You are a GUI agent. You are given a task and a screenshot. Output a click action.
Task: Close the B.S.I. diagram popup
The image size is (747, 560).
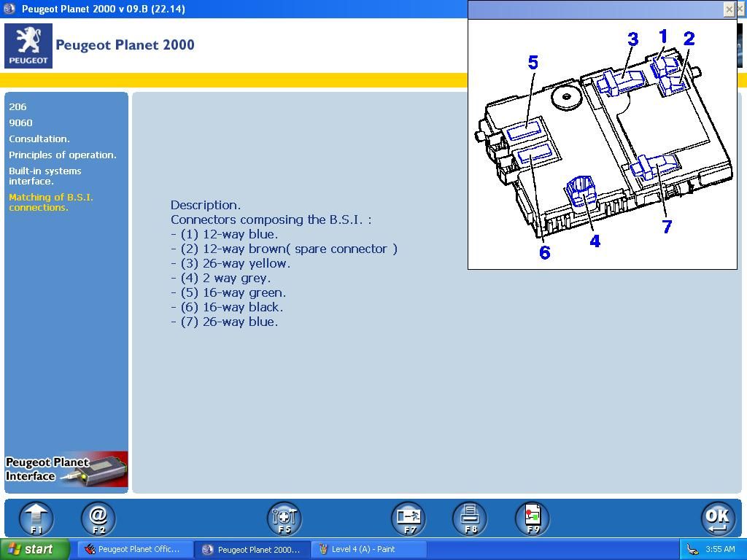(x=729, y=9)
